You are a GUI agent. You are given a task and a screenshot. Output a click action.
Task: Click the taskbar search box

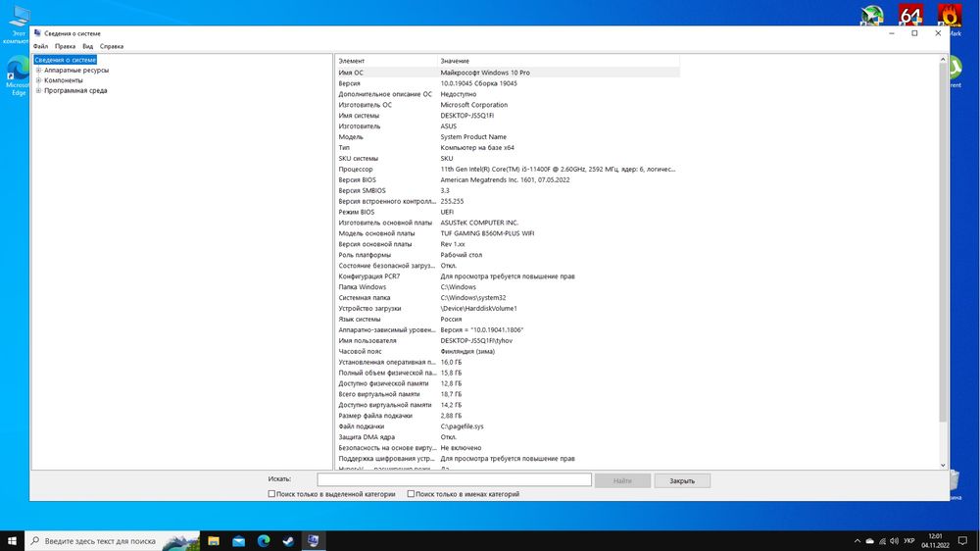coord(113,541)
